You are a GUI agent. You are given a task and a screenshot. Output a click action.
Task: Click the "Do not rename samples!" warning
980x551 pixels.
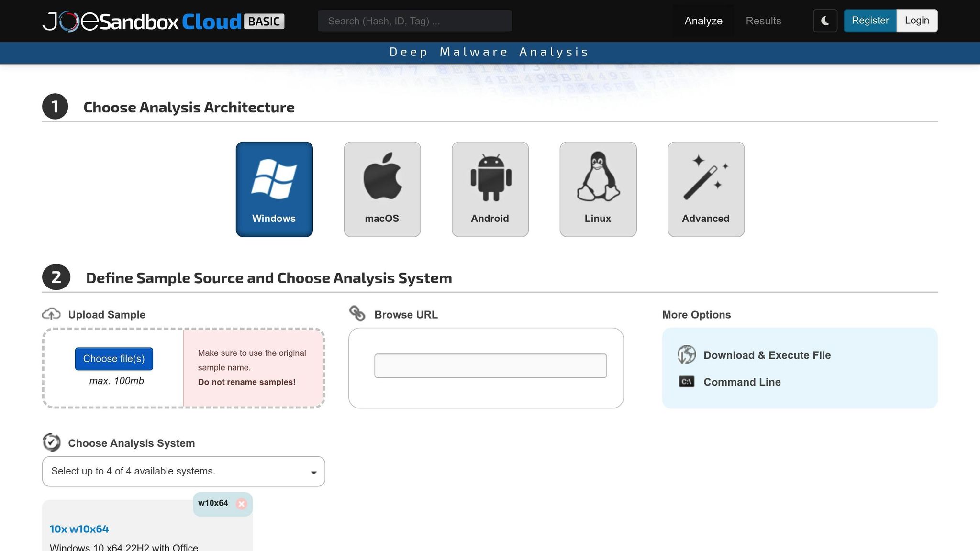click(247, 382)
